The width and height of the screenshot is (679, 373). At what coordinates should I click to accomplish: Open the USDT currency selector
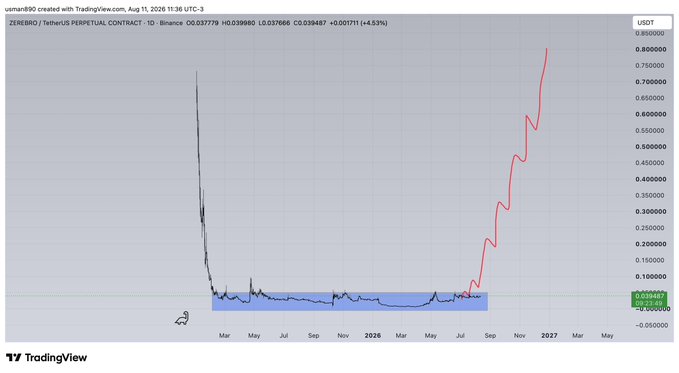point(652,23)
